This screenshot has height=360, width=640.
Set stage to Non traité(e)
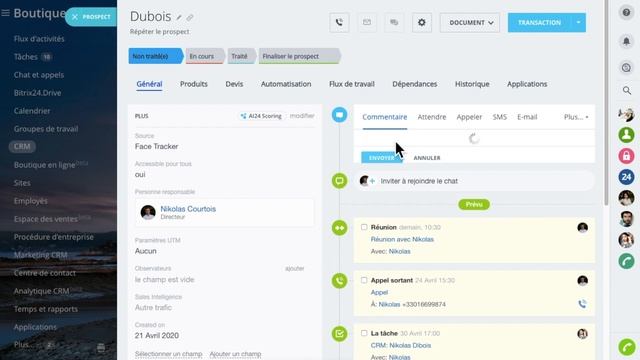pos(155,56)
